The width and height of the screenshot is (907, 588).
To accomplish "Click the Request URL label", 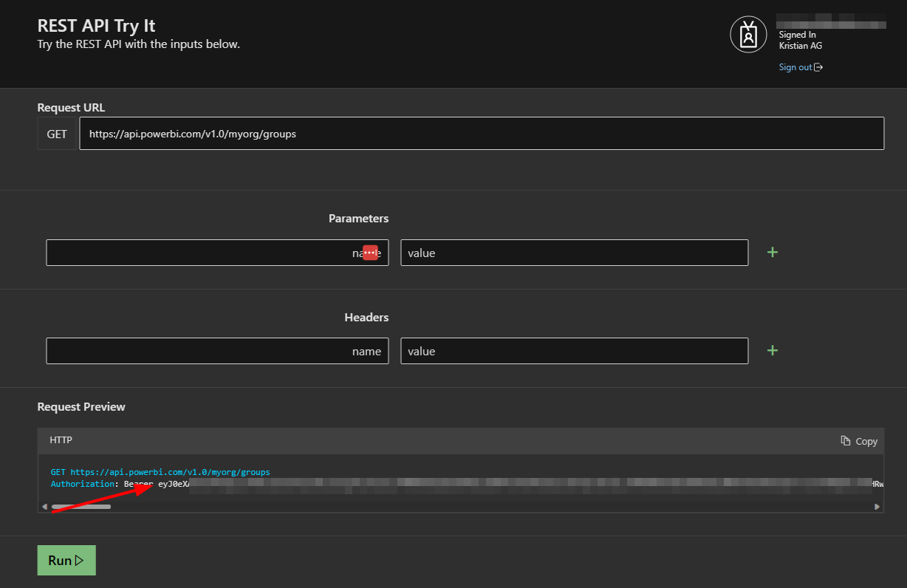I will point(71,108).
